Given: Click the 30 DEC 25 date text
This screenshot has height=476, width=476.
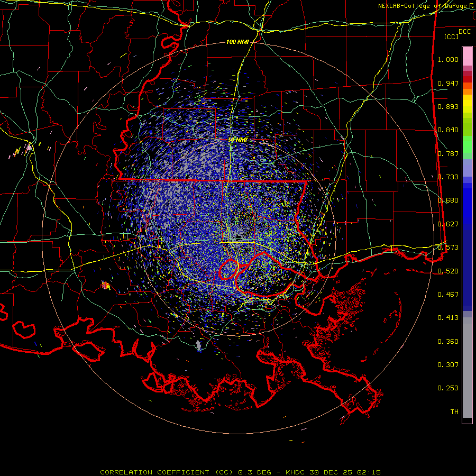Looking at the screenshot, I should (331, 472).
